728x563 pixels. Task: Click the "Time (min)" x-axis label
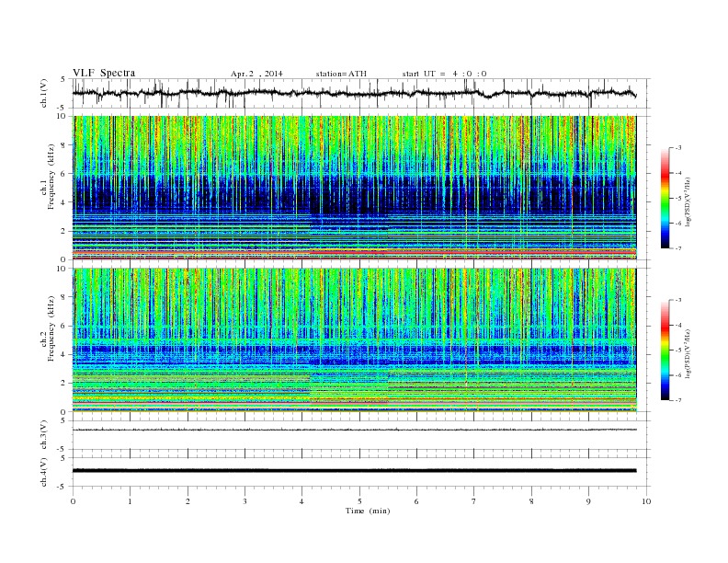point(368,511)
